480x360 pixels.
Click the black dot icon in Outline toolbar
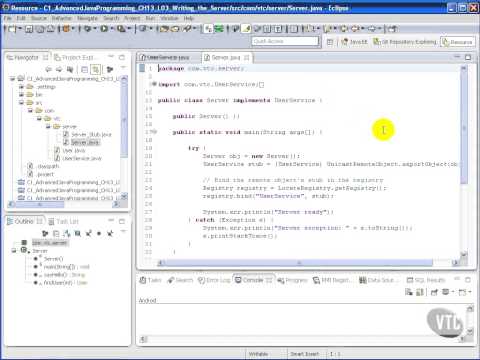[x=99, y=233]
